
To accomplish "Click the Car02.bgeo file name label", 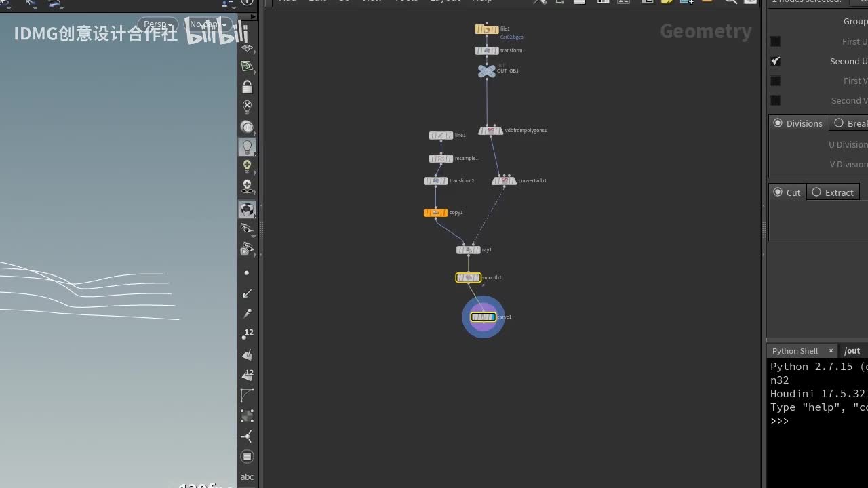I will [x=512, y=37].
